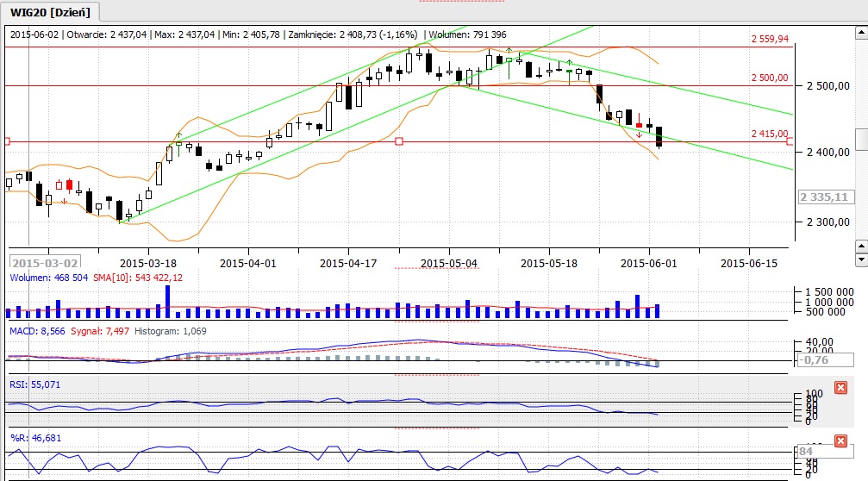Click the 2015-06-15 date on the time axis

pos(749,264)
